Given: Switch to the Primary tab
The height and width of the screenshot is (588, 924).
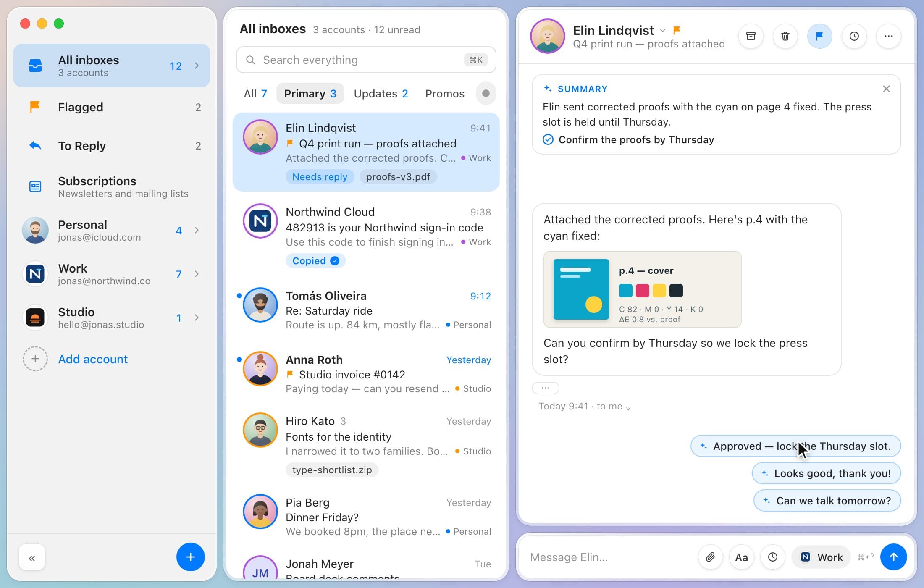Looking at the screenshot, I should (310, 93).
